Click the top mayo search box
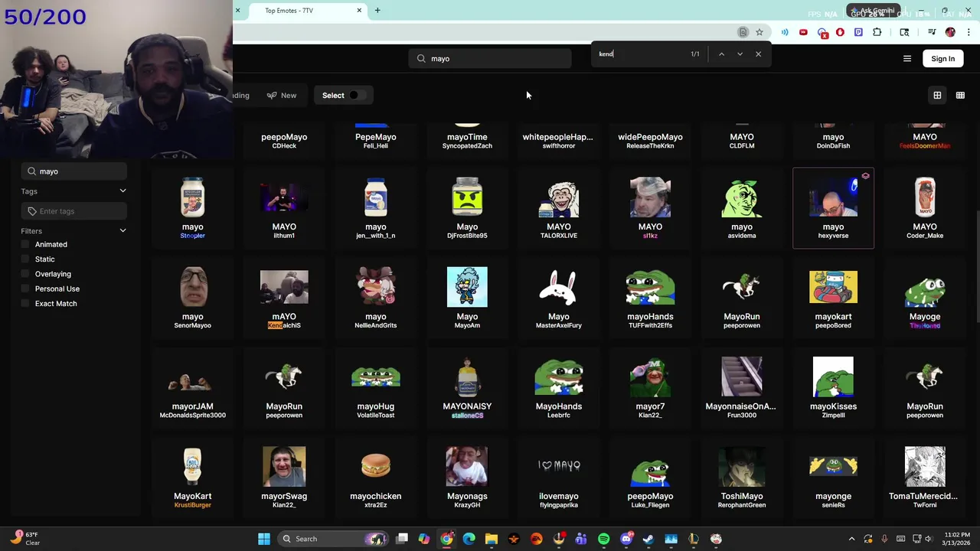This screenshot has width=980, height=551. [x=490, y=59]
